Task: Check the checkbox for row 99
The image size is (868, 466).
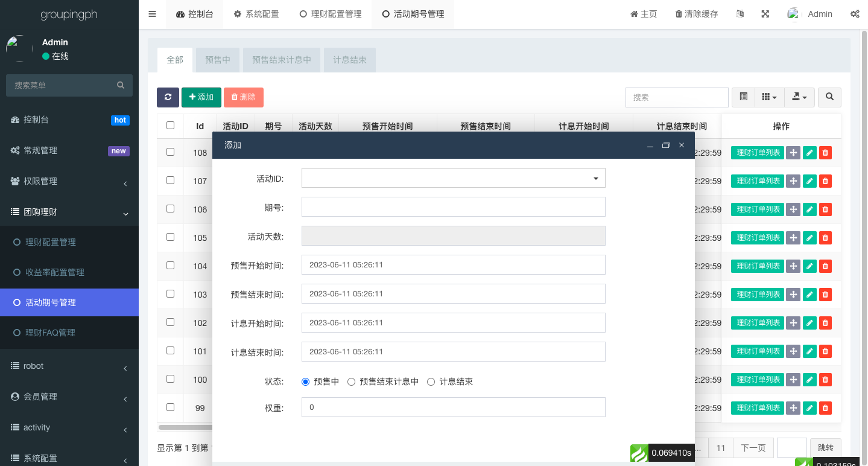Action: 170,407
